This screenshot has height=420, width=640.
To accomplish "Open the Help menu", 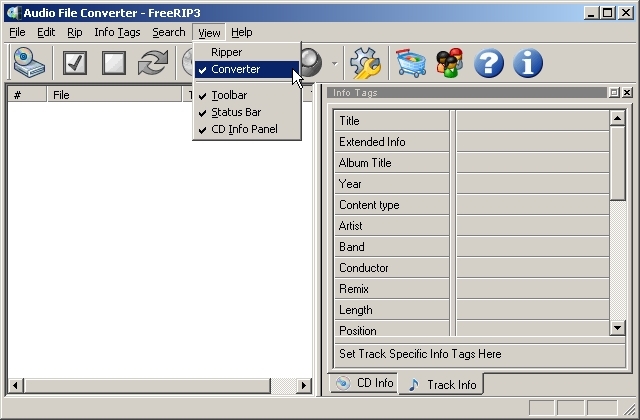I will click(242, 32).
